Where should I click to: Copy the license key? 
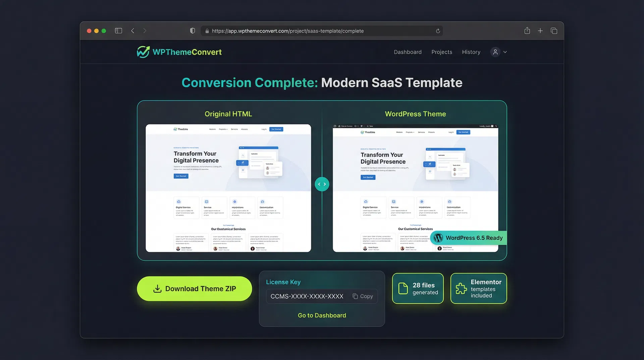pyautogui.click(x=363, y=296)
